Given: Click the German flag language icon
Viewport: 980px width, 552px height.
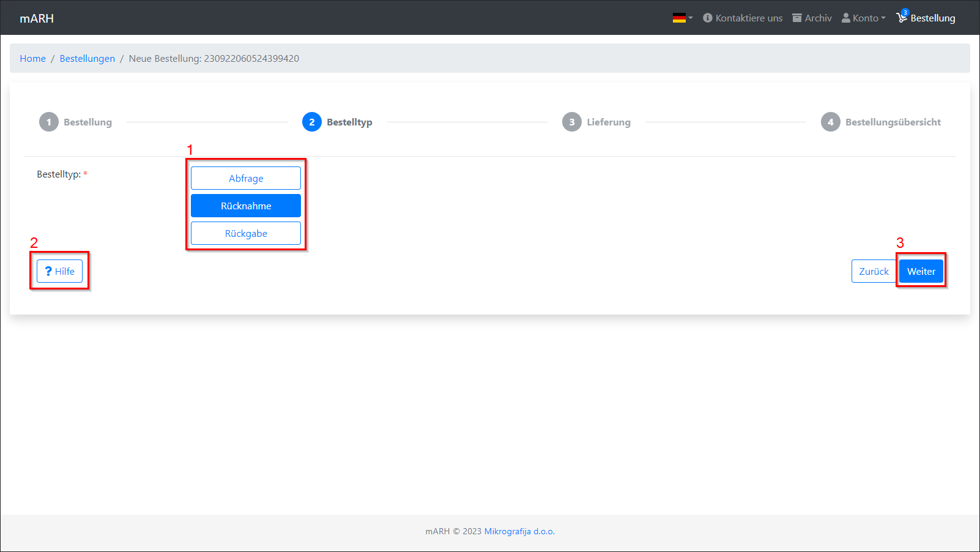Looking at the screenshot, I should coord(679,18).
